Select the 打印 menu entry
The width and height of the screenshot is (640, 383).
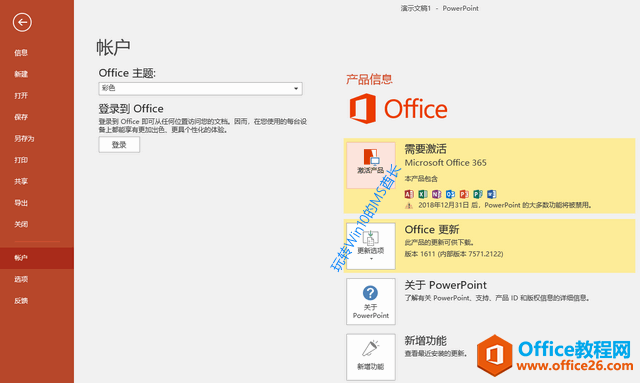[21, 160]
